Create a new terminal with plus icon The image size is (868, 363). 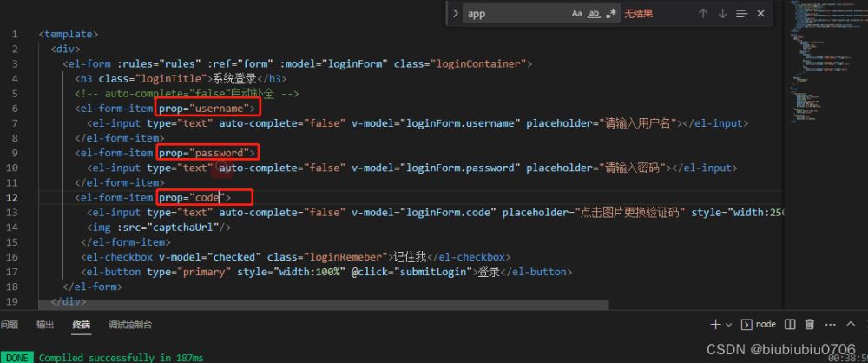click(x=715, y=324)
